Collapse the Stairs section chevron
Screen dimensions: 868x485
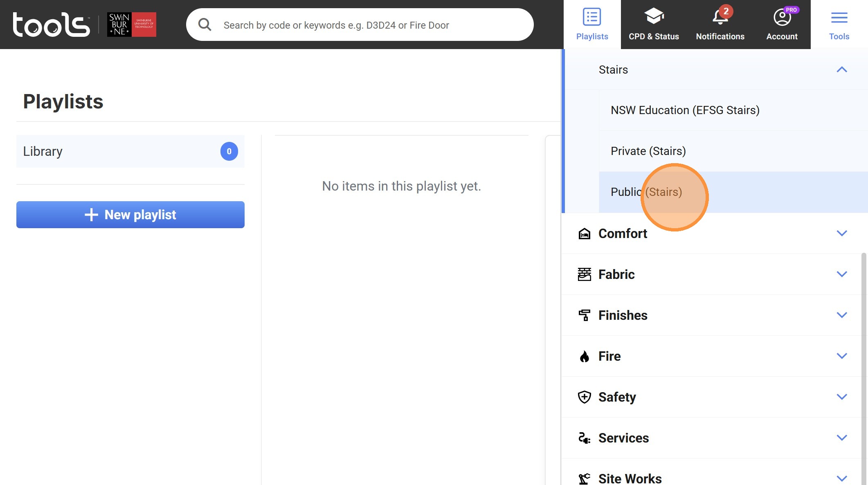point(841,70)
